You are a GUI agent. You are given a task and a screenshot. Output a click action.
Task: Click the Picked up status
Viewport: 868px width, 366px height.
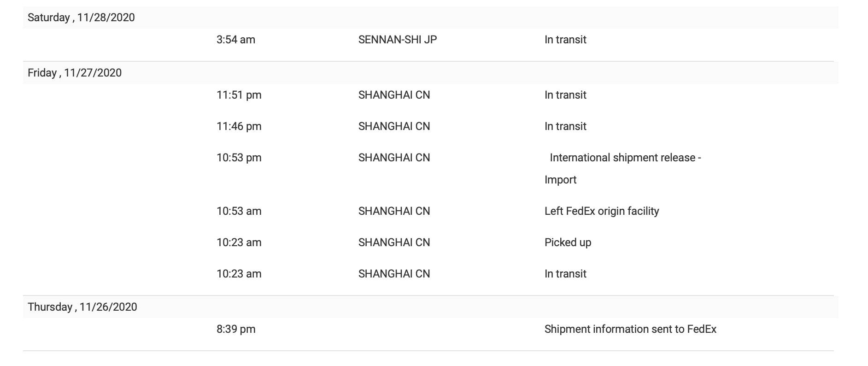[x=568, y=242]
